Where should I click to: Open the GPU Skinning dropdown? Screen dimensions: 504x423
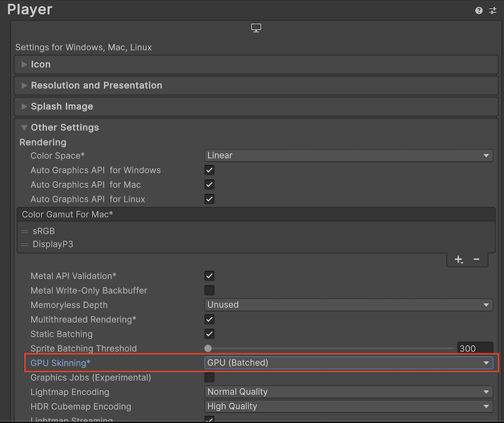pyautogui.click(x=349, y=362)
